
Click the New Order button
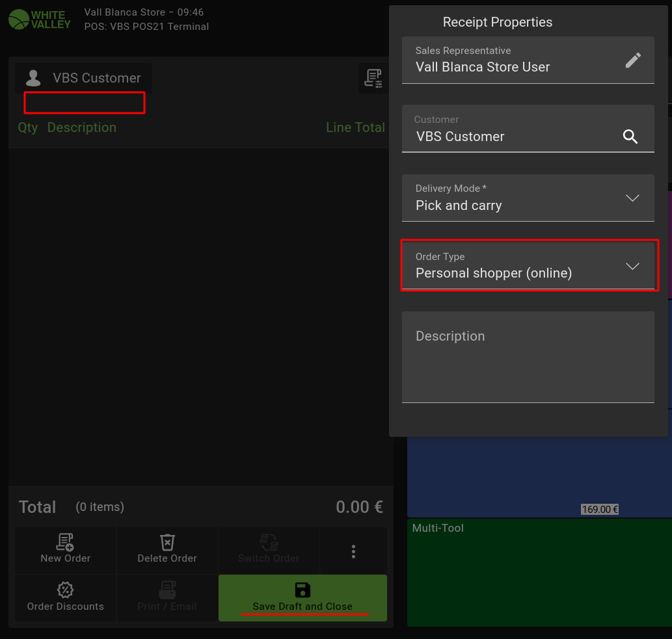[65, 550]
